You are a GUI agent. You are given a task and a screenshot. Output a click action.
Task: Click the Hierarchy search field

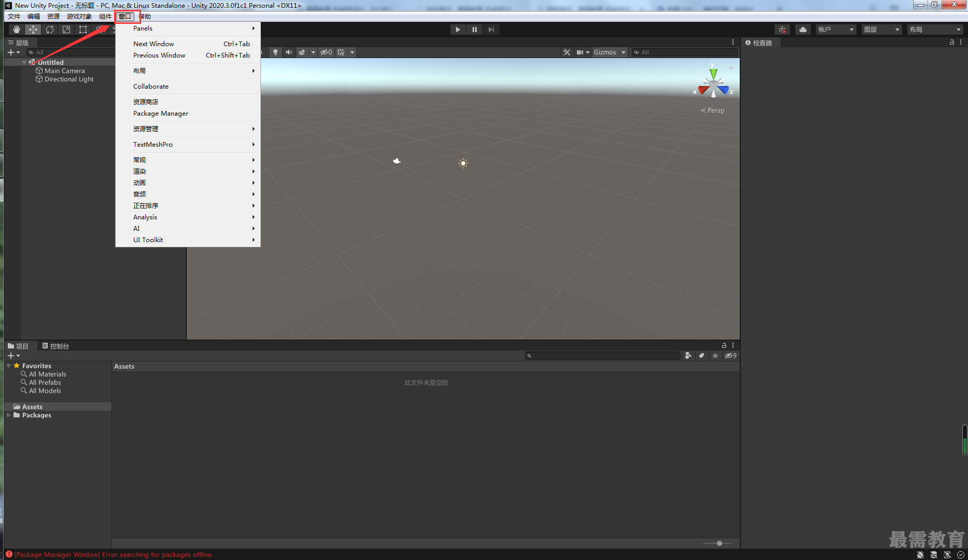[71, 52]
